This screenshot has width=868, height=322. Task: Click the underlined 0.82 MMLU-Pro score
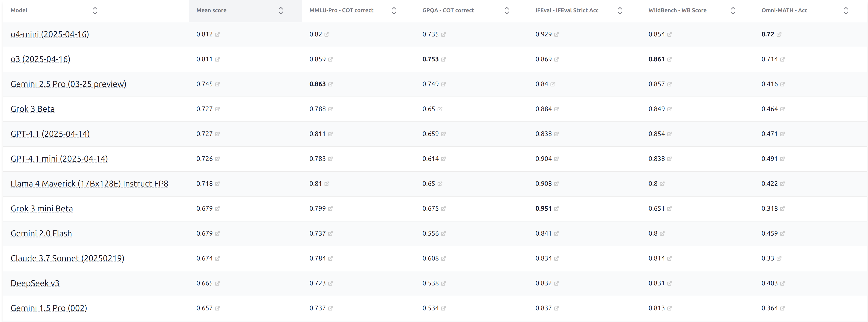tap(315, 34)
